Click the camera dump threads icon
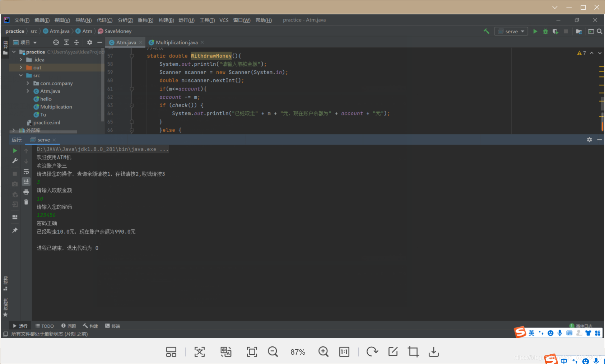The width and height of the screenshot is (605, 364). coord(15,184)
